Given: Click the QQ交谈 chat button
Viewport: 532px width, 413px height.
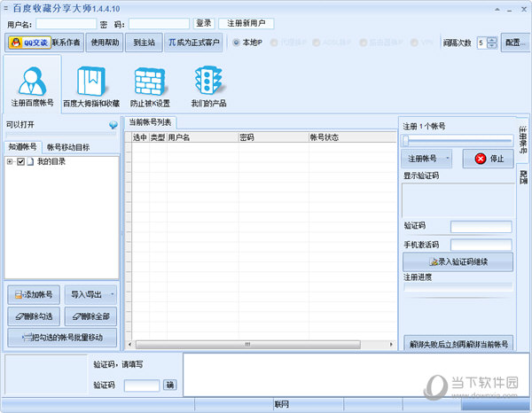Looking at the screenshot, I should click(27, 42).
